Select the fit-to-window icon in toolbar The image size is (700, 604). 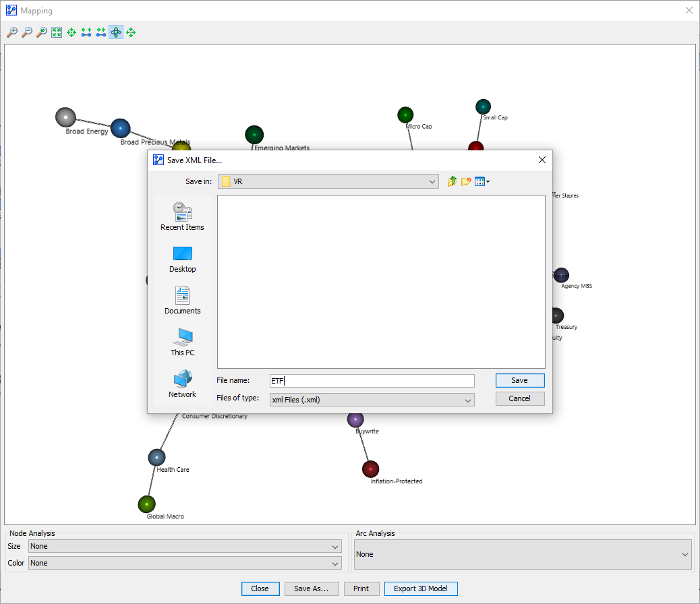click(57, 32)
